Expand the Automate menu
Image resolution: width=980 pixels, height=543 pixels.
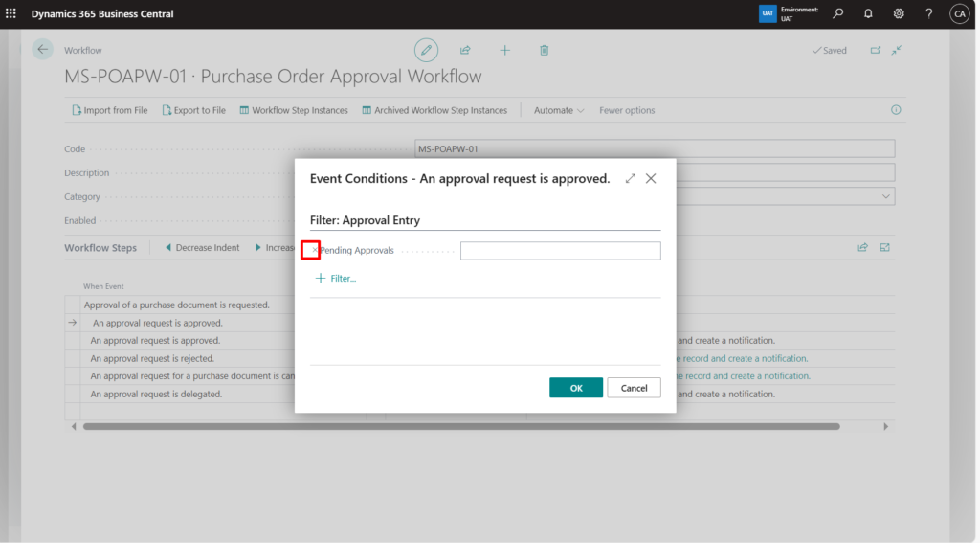point(559,110)
